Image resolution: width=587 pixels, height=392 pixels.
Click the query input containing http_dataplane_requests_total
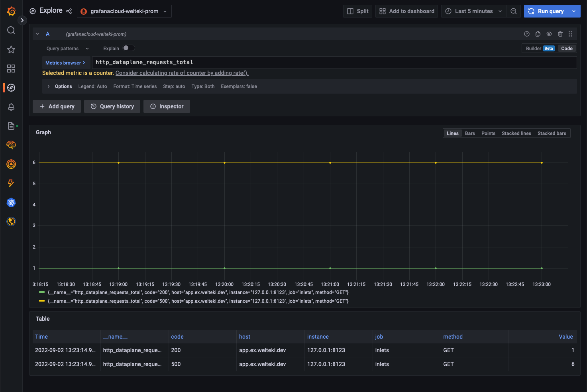[x=334, y=63]
